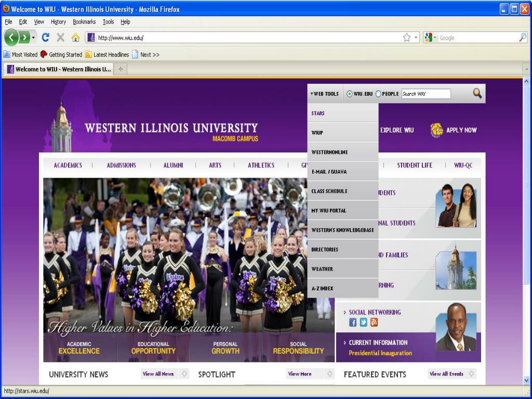532x399 pixels.
Task: Open the Bookmarks menu
Action: pos(84,22)
